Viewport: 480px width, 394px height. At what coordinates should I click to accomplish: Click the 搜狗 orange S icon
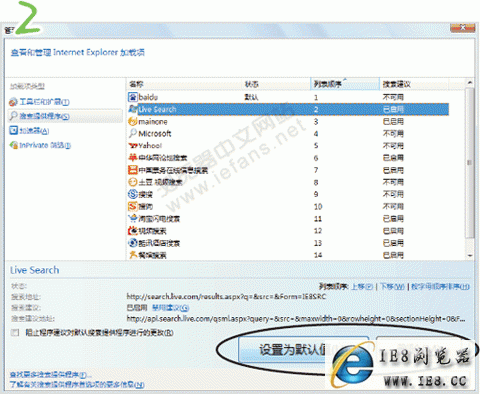pyautogui.click(x=133, y=206)
